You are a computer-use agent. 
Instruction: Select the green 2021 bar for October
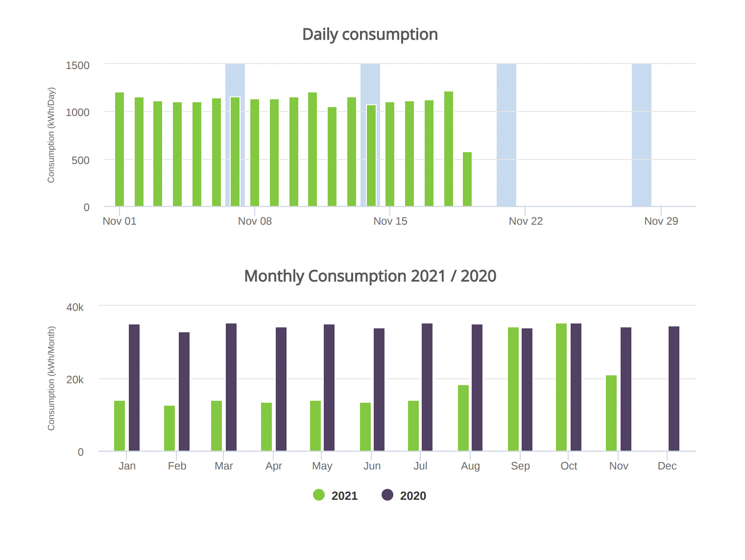point(561,387)
